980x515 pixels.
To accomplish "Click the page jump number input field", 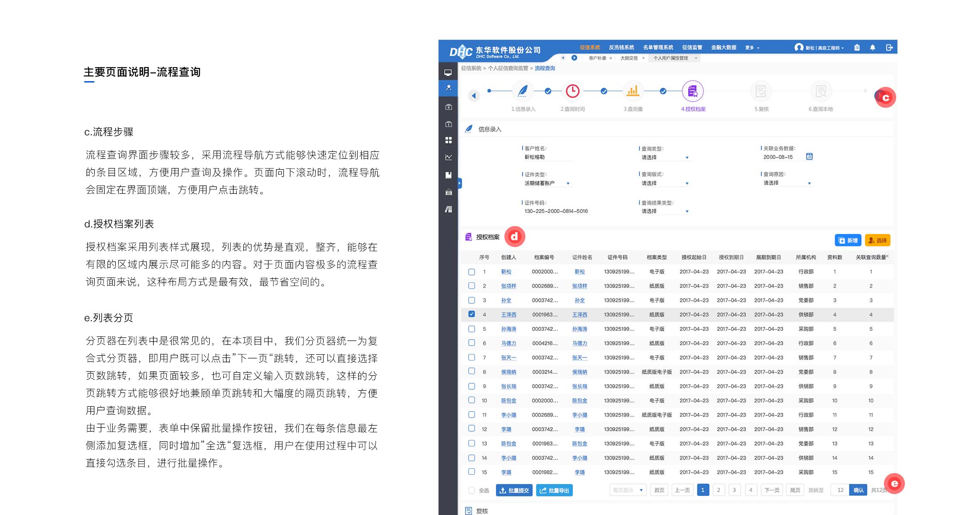I will pyautogui.click(x=840, y=490).
